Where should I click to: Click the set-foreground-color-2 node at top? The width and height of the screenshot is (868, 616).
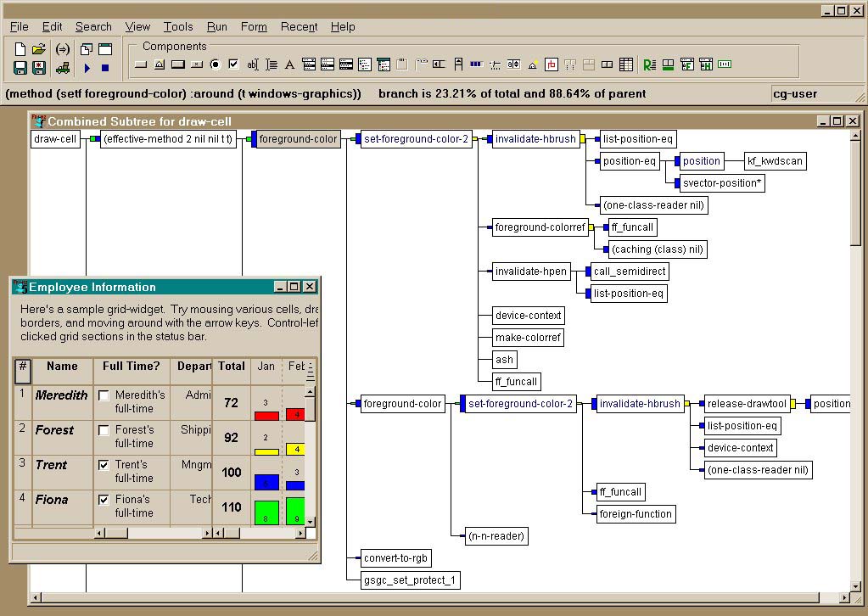click(415, 139)
